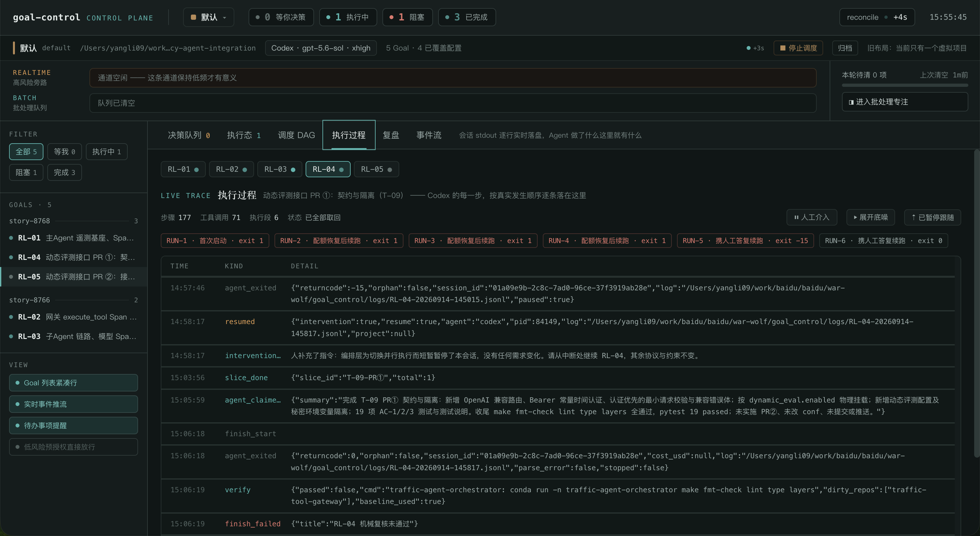980x536 pixels.
Task: Click the verify event row at 15:06:19
Action: click(x=558, y=496)
